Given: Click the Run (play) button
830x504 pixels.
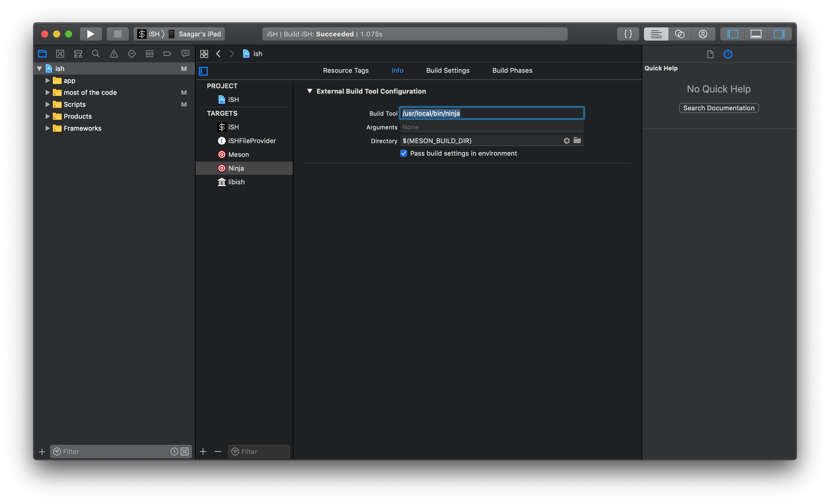Looking at the screenshot, I should click(x=90, y=34).
